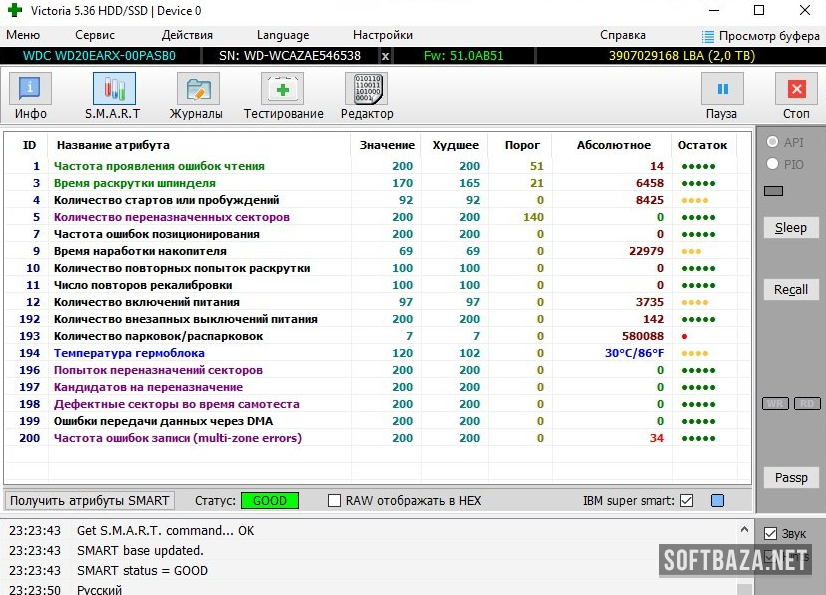
Task: Open the Сервис menu
Action: tap(94, 35)
